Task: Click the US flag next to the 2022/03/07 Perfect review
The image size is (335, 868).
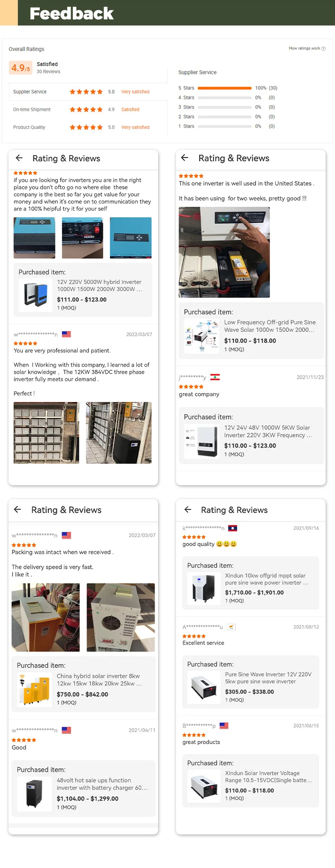Action: tap(67, 334)
